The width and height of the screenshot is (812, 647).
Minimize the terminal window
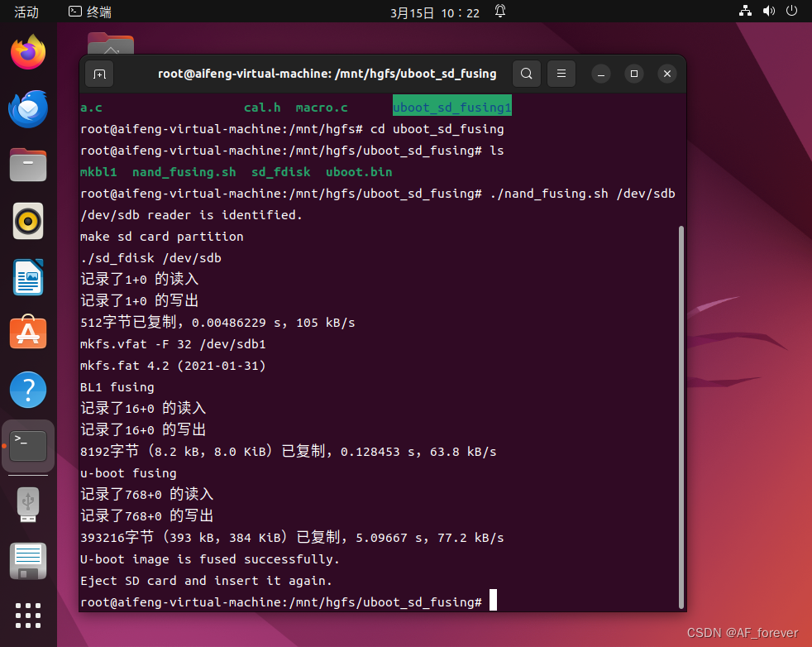click(601, 74)
